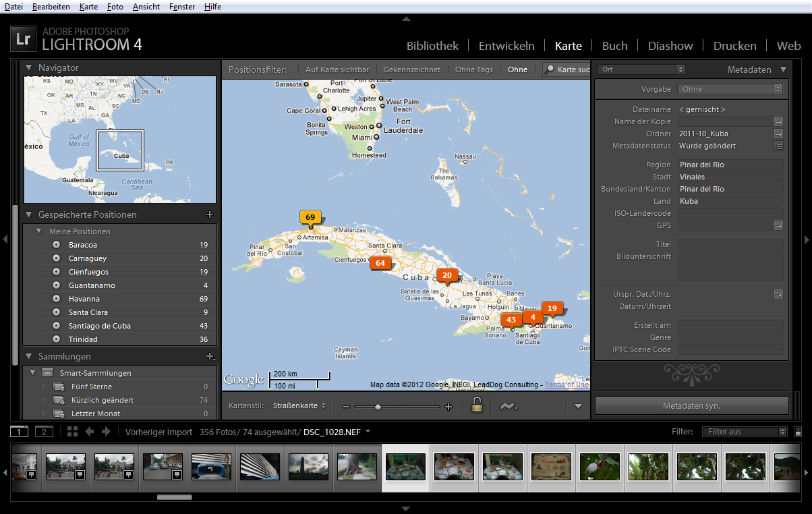Open the Foto menu
The width and height of the screenshot is (812, 514).
coord(115,7)
